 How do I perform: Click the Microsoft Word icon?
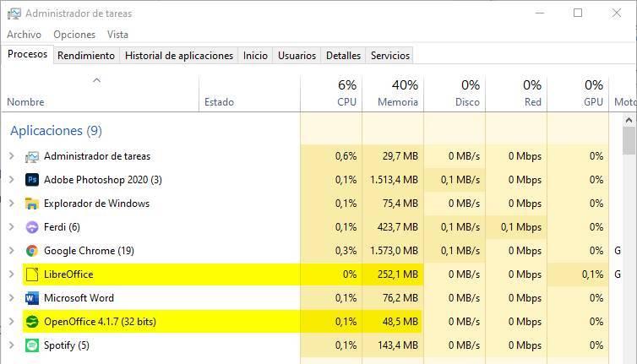pos(32,298)
